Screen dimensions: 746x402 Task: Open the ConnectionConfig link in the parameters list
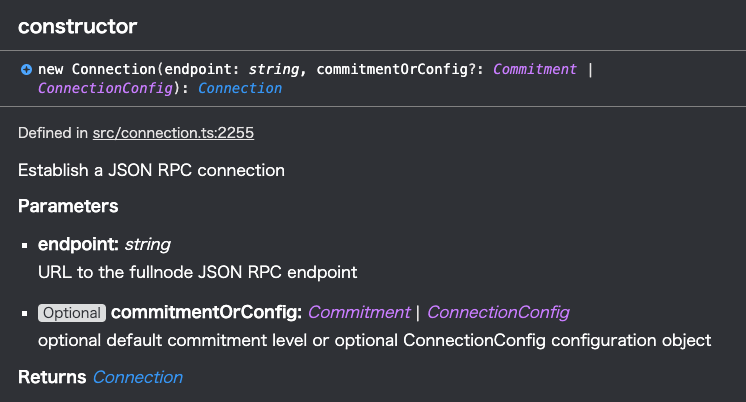tap(498, 313)
